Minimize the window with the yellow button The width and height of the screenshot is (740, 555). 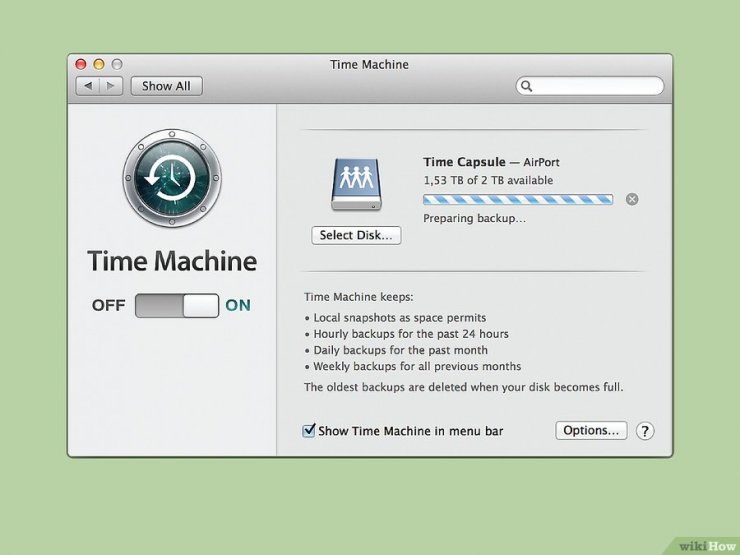(x=99, y=64)
